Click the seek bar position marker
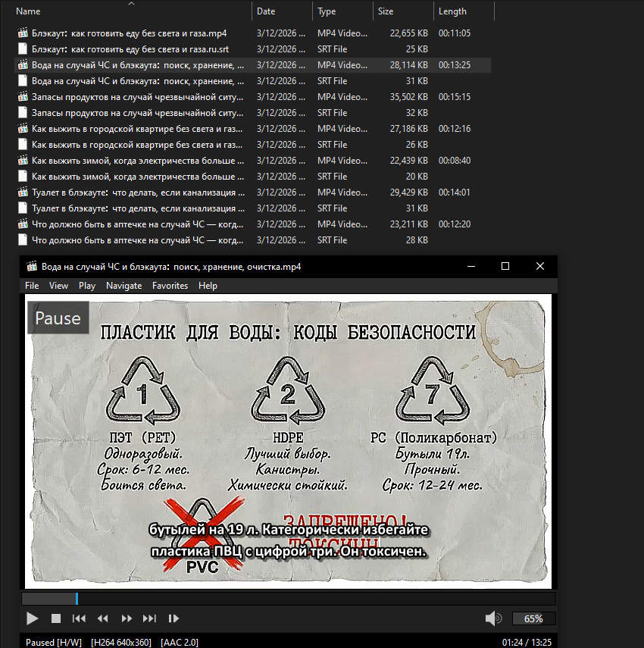 [x=77, y=599]
